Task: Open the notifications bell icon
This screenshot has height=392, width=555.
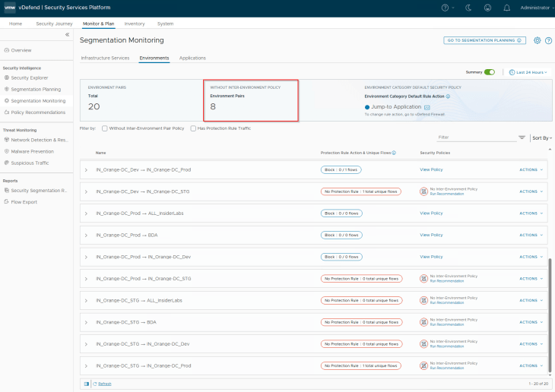Action: point(507,8)
